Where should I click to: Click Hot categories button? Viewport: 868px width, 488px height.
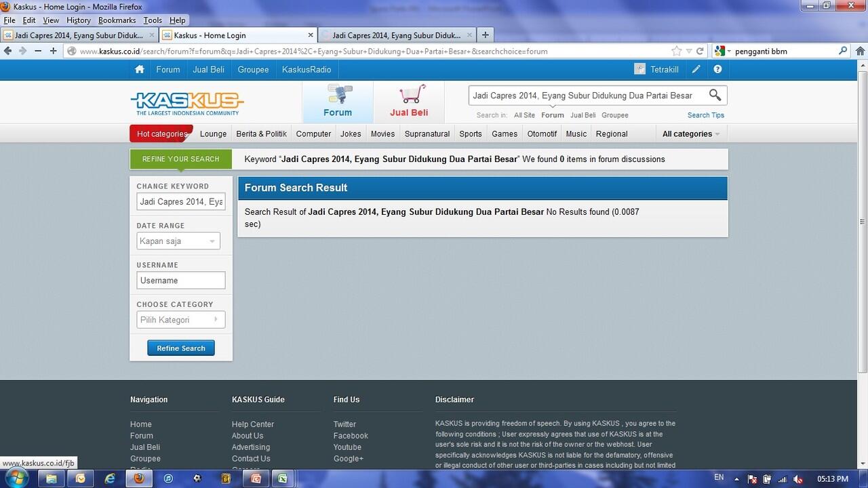point(161,134)
